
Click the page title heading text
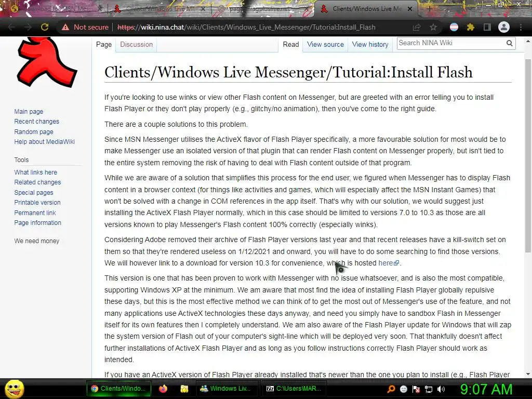(288, 72)
